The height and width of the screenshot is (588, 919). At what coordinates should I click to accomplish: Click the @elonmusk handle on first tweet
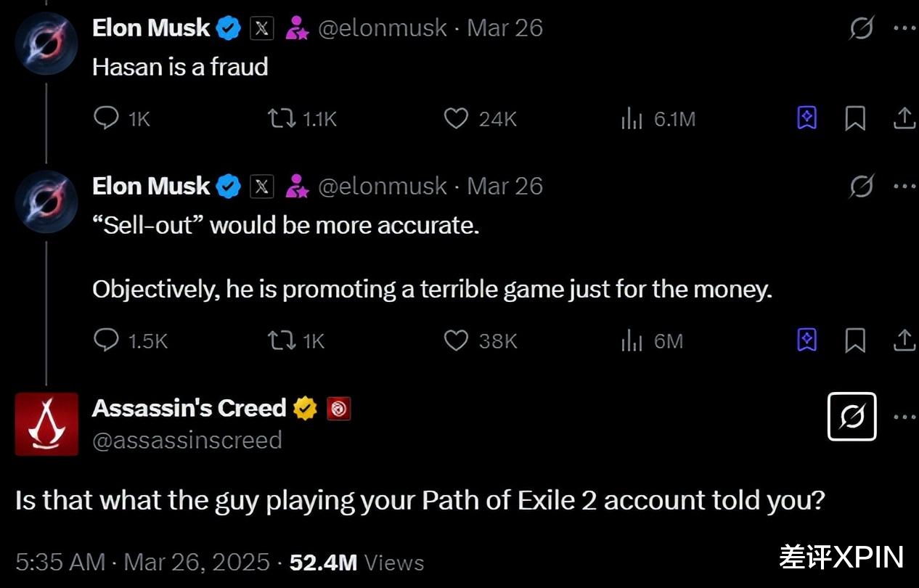pos(383,28)
